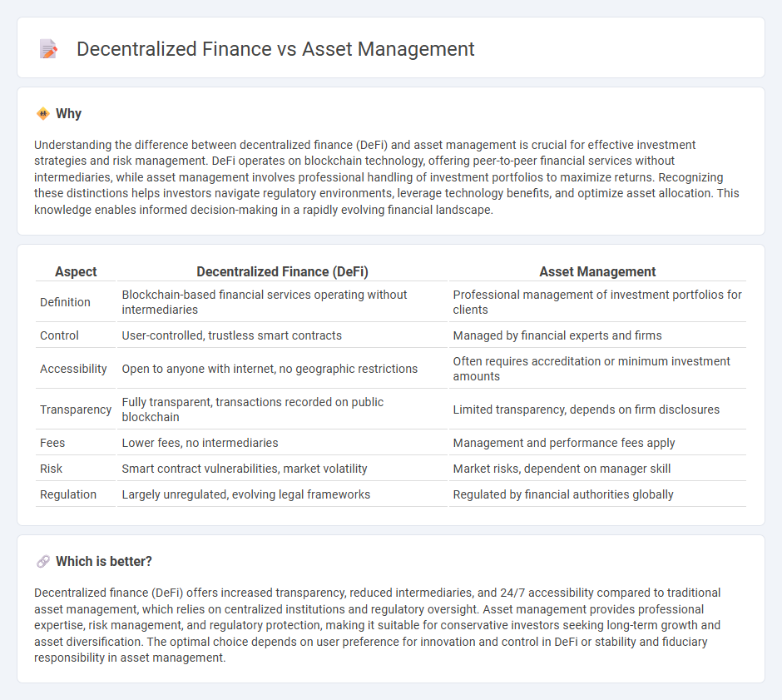
Task: Click cell 'Fully transparent, transactions recorded on public blockchain'
Action: (282, 410)
